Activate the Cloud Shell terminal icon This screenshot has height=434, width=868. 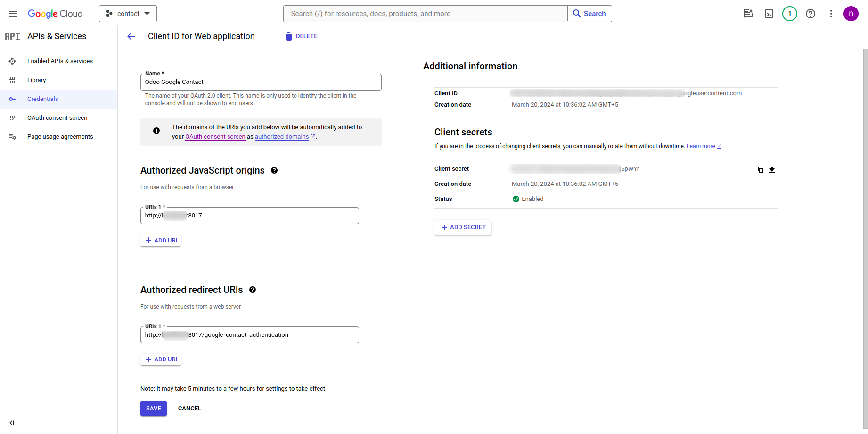[x=769, y=14]
